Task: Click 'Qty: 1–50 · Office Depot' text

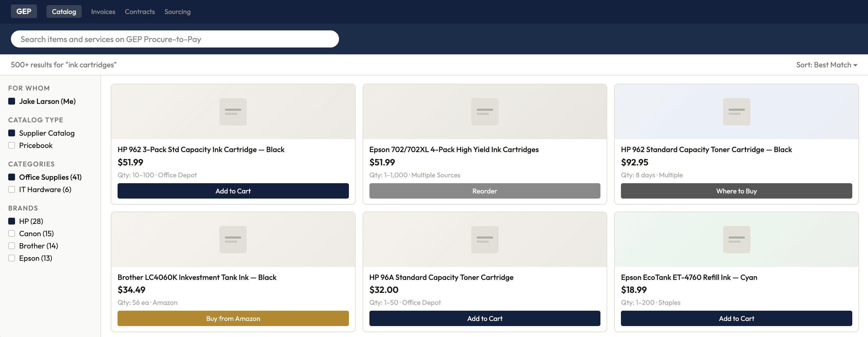Action: (405, 302)
